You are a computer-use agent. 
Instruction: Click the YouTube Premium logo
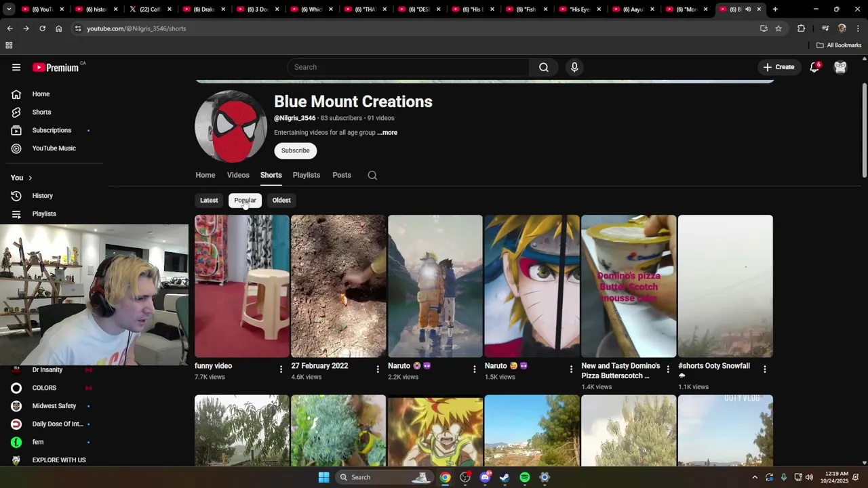57,67
